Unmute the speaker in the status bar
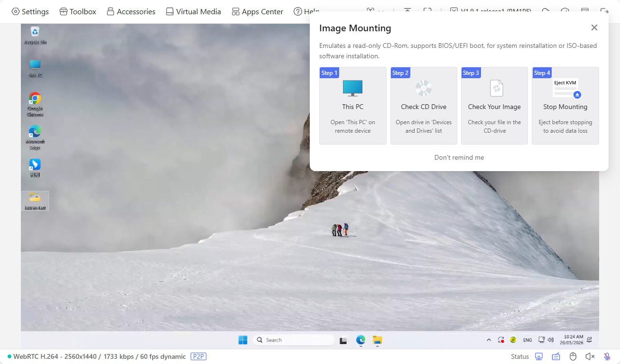 [x=590, y=356]
